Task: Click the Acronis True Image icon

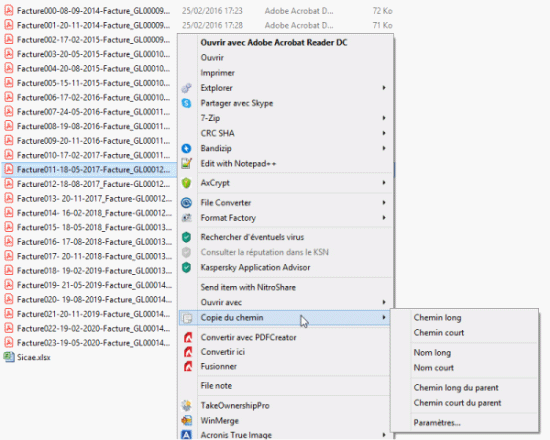Action: [186, 435]
